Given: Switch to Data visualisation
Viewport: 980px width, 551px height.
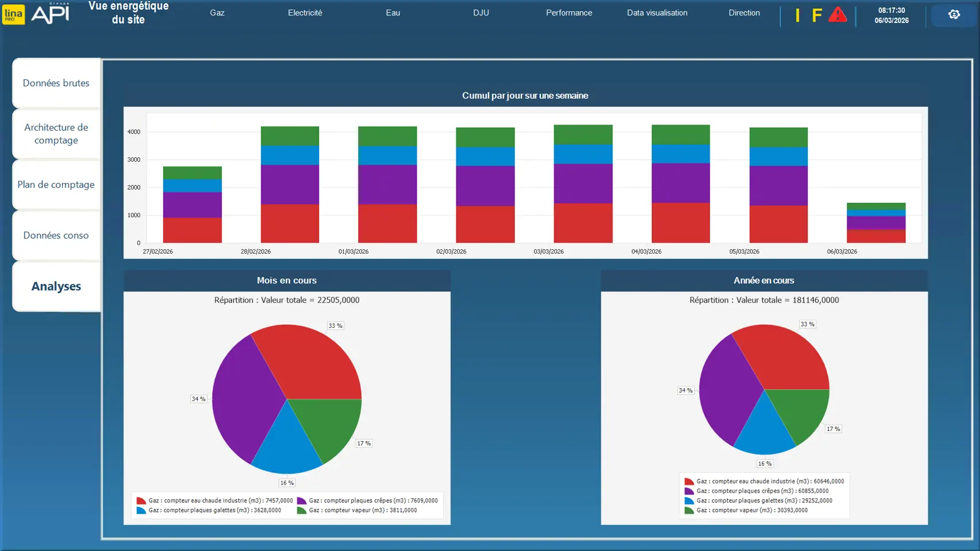Looking at the screenshot, I should coord(657,13).
